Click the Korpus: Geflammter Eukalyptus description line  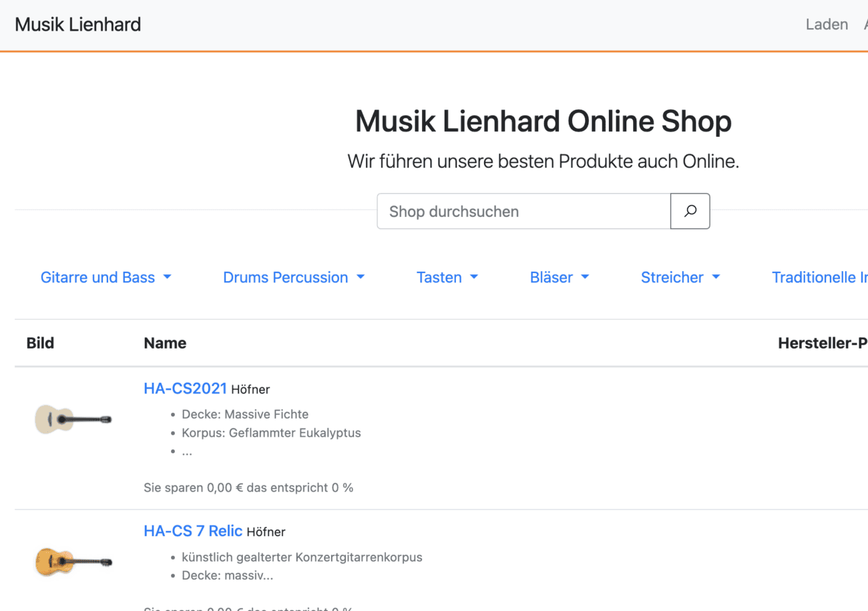coord(271,433)
